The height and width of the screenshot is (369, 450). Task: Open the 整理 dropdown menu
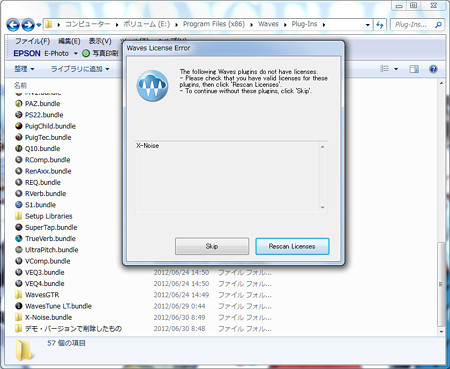point(24,69)
